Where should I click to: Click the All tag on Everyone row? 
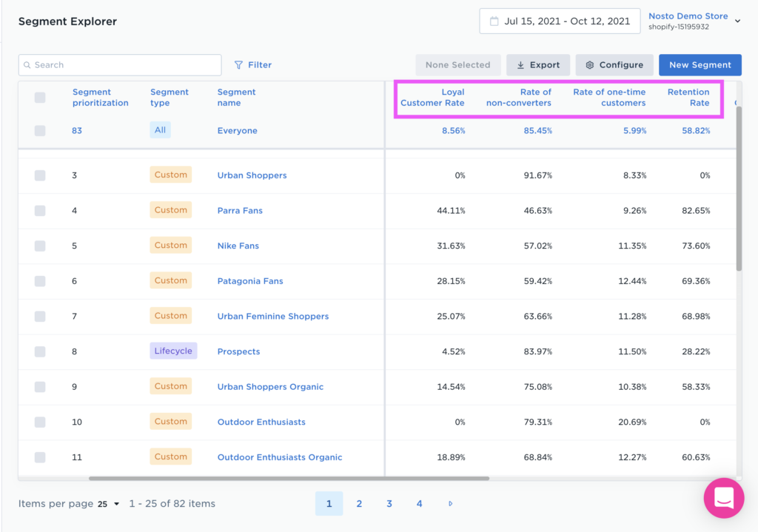point(160,130)
